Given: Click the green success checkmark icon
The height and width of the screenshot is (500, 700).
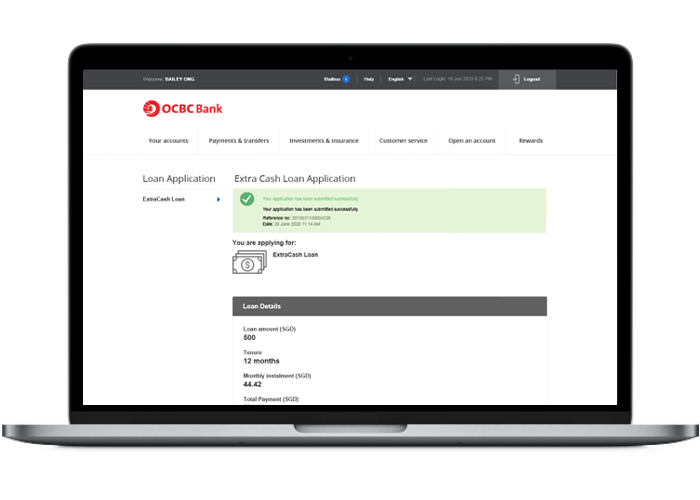Looking at the screenshot, I should click(x=247, y=199).
